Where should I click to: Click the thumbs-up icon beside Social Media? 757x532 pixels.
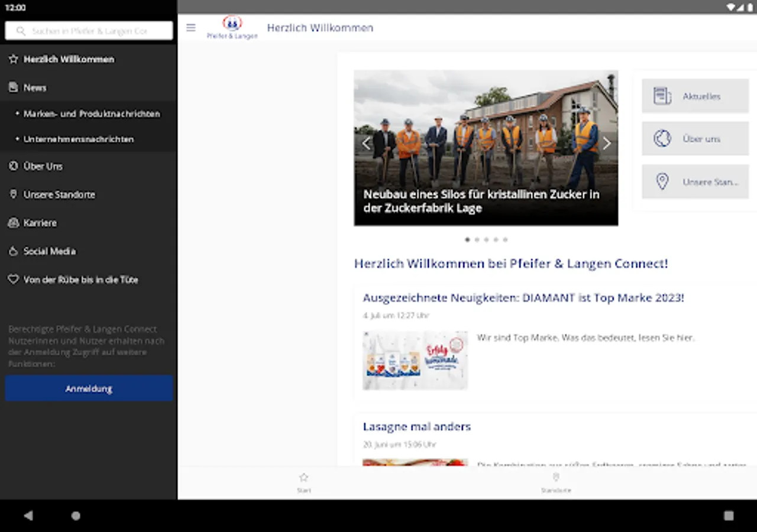click(13, 251)
